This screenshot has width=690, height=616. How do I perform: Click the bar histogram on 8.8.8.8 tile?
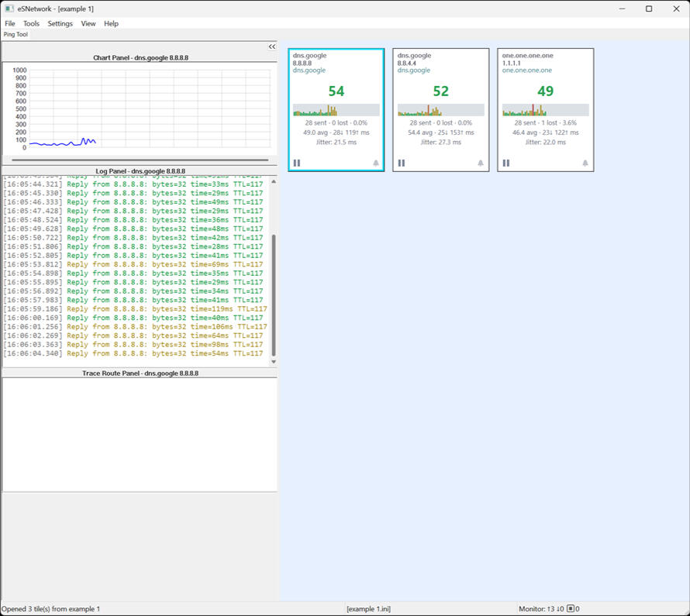[336, 110]
